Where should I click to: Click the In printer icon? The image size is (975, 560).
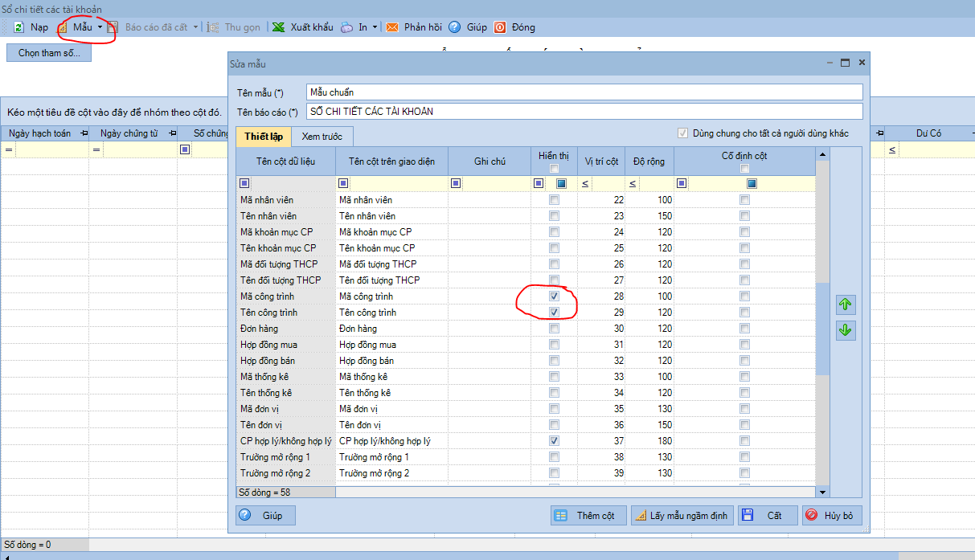click(346, 27)
